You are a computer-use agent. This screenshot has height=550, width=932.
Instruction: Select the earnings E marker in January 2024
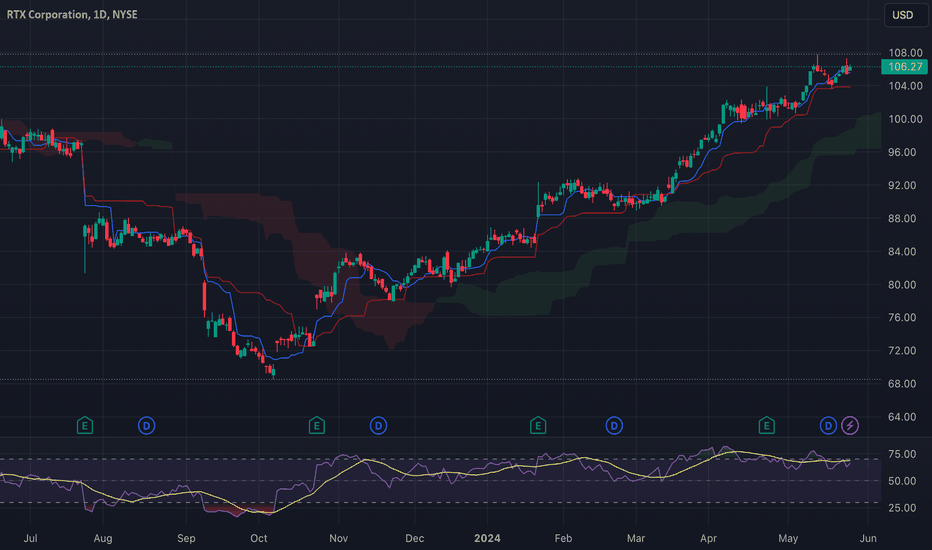[538, 426]
